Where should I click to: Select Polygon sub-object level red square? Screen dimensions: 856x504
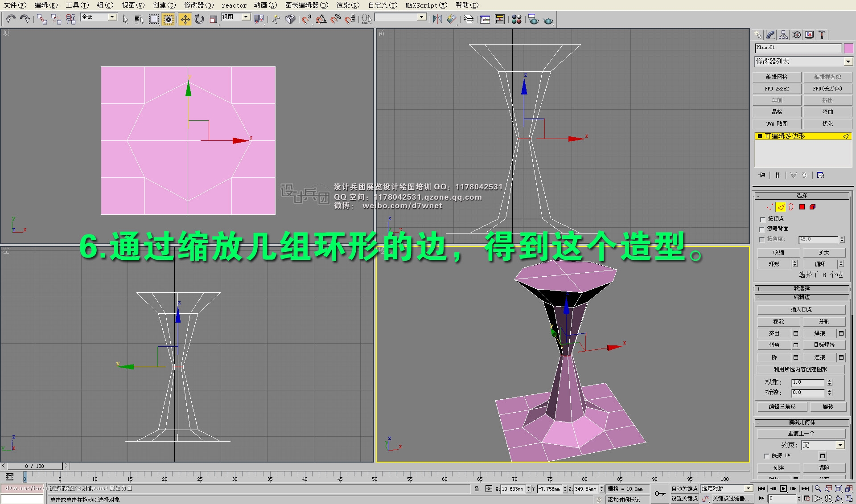(802, 207)
